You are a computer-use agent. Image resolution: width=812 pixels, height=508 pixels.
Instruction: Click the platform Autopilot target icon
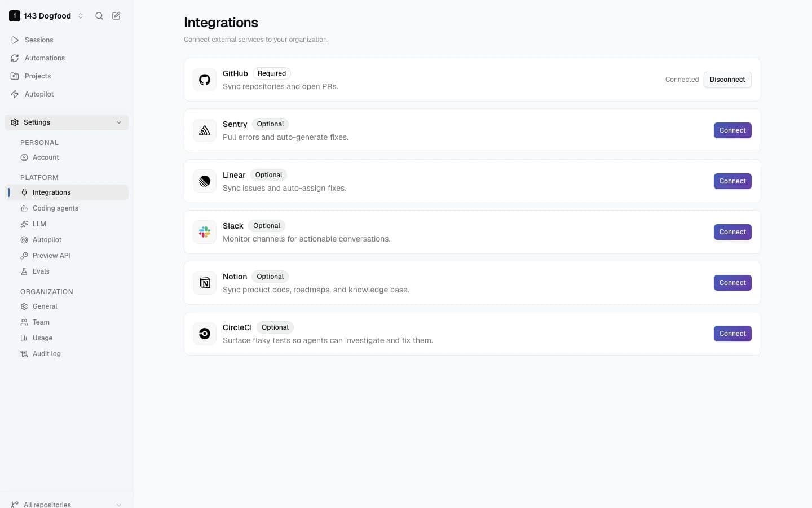click(24, 240)
